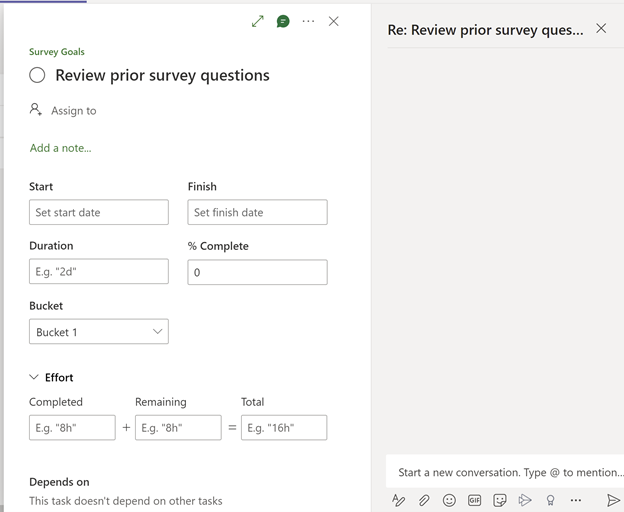Viewport: 624px width, 512px height.
Task: Collapse the Effort section
Action: tap(35, 377)
